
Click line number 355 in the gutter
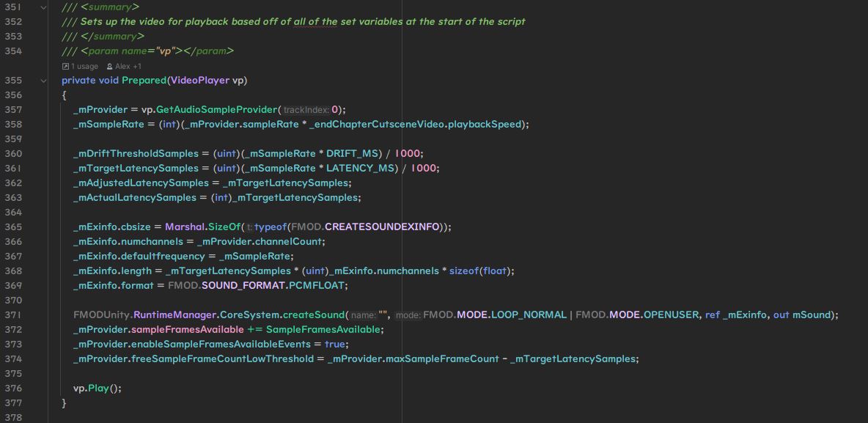[14, 81]
